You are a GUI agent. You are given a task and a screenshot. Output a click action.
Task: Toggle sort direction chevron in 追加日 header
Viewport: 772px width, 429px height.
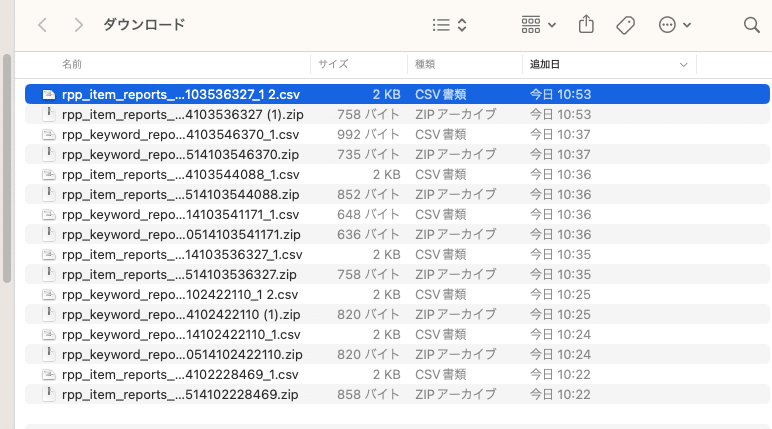tap(683, 65)
